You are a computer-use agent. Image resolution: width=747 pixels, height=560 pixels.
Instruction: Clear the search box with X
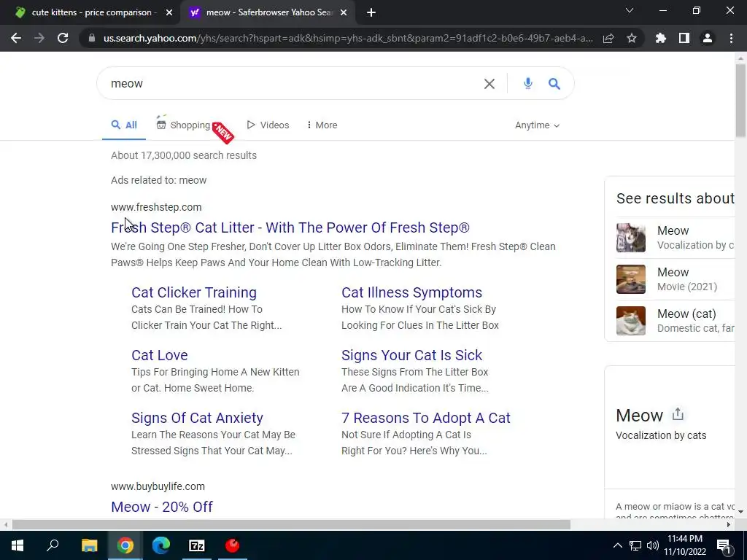[x=489, y=84]
